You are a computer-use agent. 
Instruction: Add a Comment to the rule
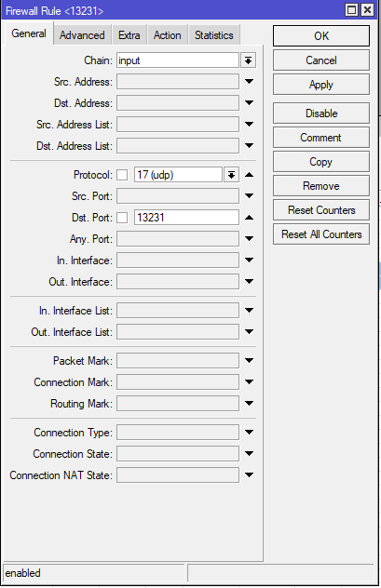(321, 138)
